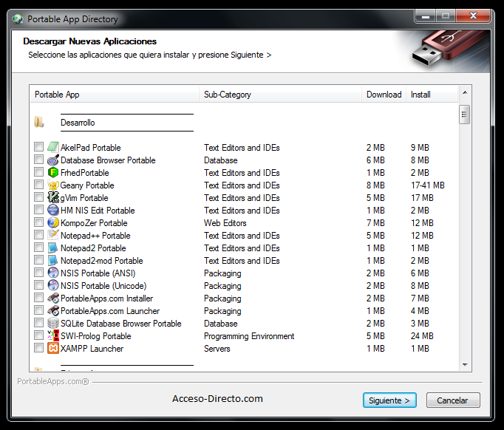The image size is (504, 430).
Task: Check the NSIS Portable (ANSI) checkbox
Action: click(x=38, y=273)
